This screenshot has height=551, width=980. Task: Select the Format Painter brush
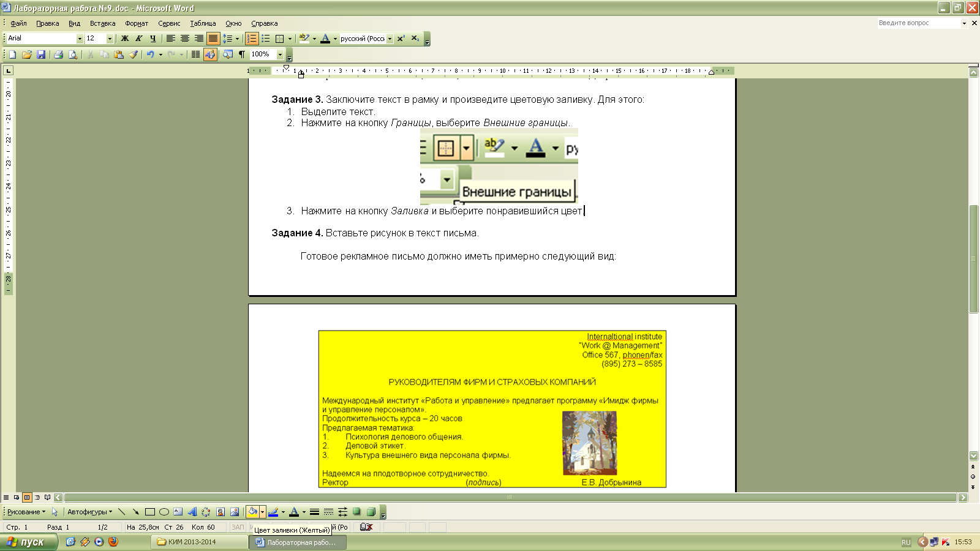click(x=133, y=54)
